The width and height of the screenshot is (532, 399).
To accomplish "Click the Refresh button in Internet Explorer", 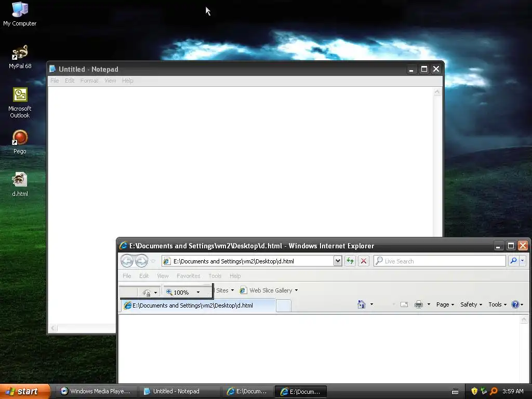I will (x=350, y=261).
